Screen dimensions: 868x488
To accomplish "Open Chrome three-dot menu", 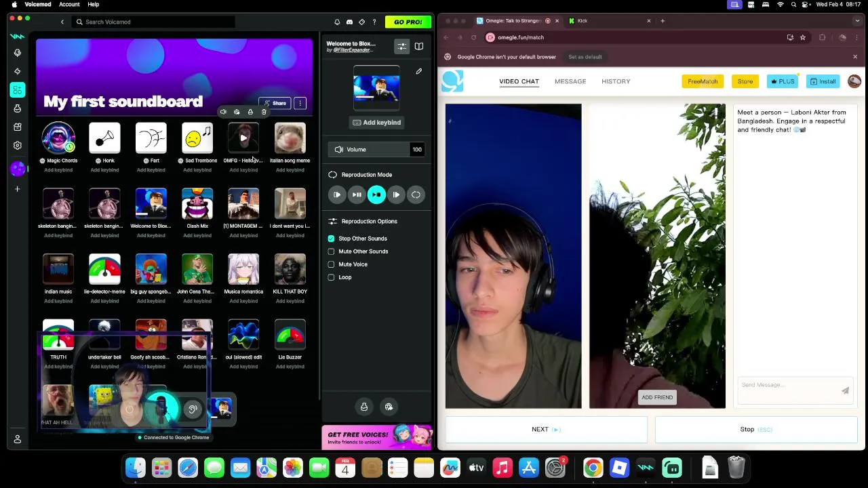I will tap(857, 37).
